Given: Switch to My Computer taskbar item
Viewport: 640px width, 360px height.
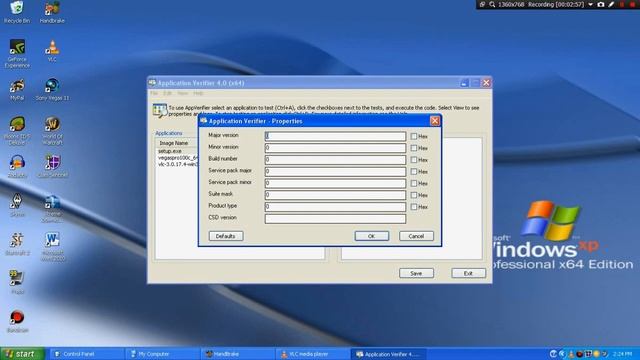Looking at the screenshot, I should [x=161, y=354].
